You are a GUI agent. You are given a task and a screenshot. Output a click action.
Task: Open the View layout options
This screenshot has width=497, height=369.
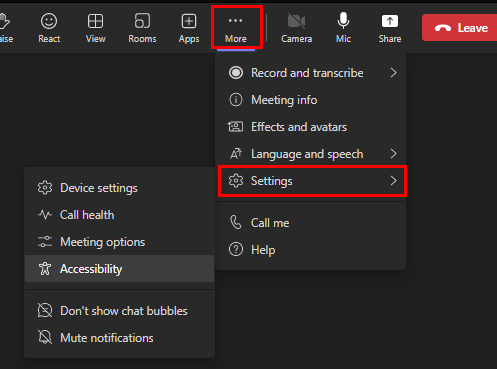click(95, 28)
